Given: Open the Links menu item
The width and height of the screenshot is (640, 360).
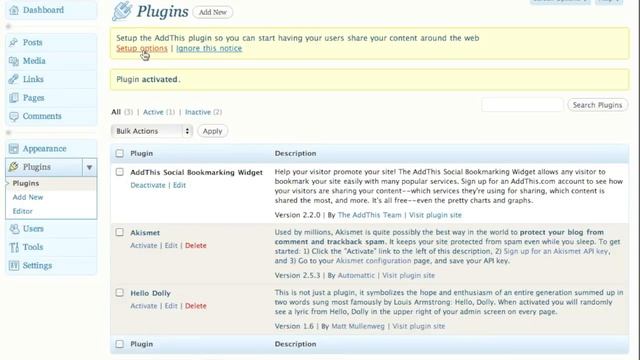Looking at the screenshot, I should pos(33,79).
